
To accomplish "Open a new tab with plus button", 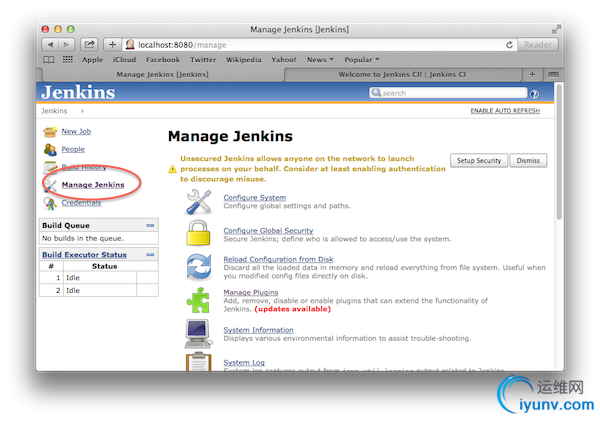I will coord(532,74).
